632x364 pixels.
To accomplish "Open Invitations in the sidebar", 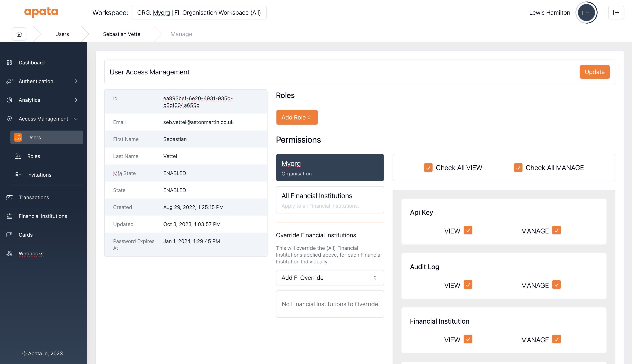I will click(x=39, y=175).
